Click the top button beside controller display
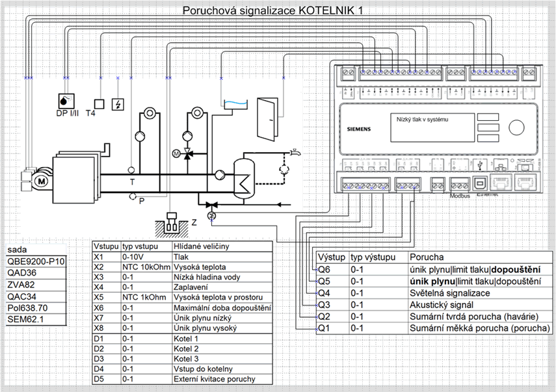 pyautogui.click(x=488, y=117)
